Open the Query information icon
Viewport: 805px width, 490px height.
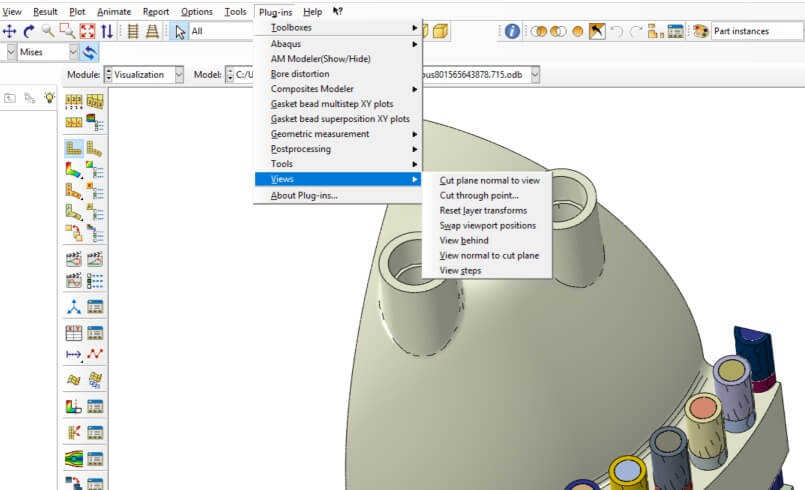[512, 31]
